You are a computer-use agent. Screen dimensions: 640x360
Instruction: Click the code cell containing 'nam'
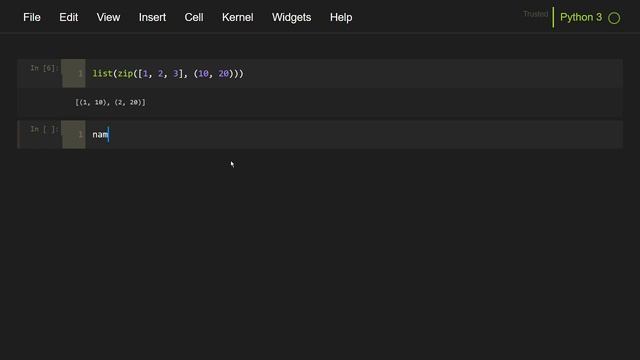click(353, 134)
